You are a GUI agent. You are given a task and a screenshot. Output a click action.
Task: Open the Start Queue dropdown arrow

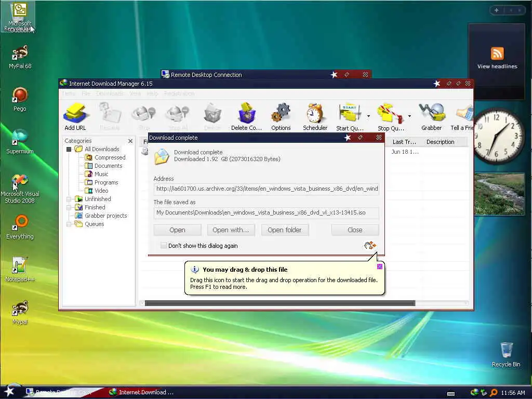[368, 116]
